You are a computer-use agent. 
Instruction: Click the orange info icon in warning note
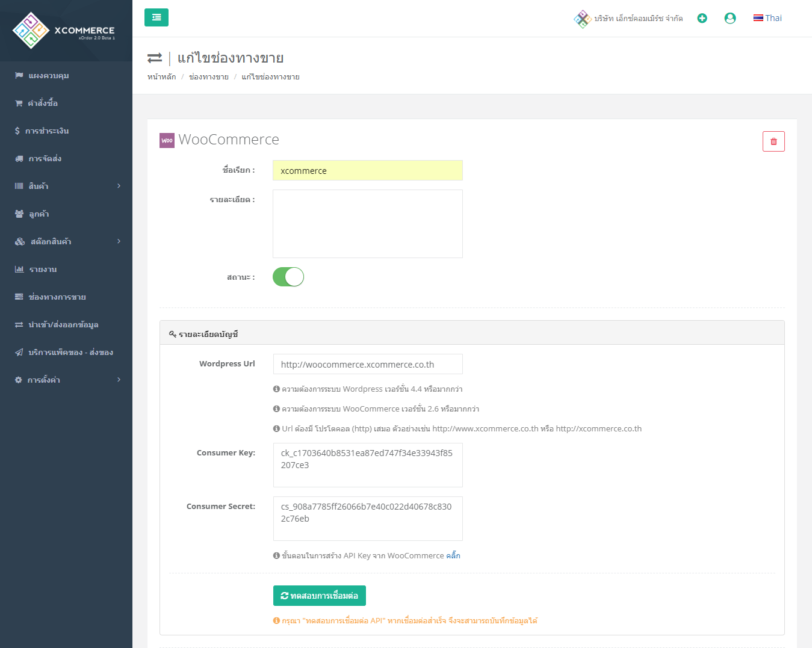[x=276, y=620]
